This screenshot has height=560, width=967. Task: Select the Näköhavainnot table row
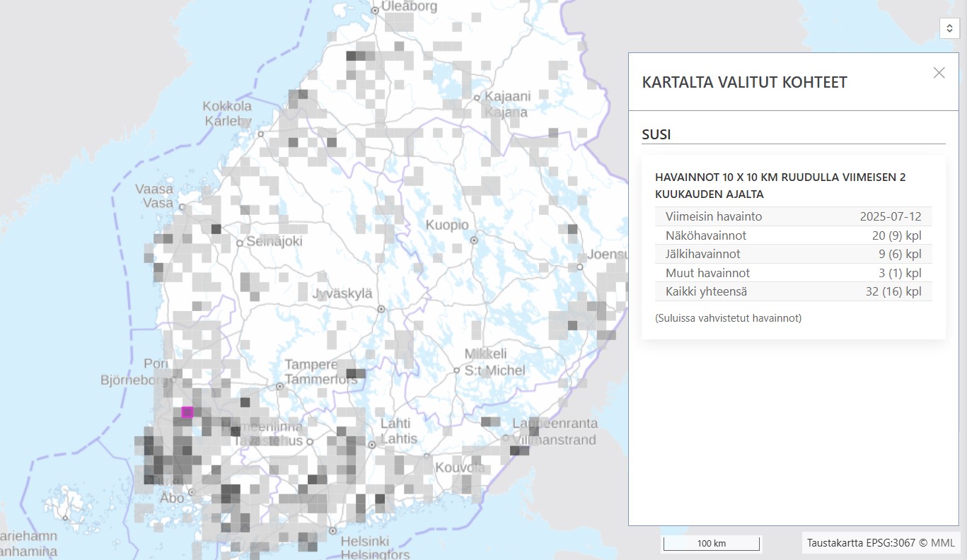pos(793,235)
